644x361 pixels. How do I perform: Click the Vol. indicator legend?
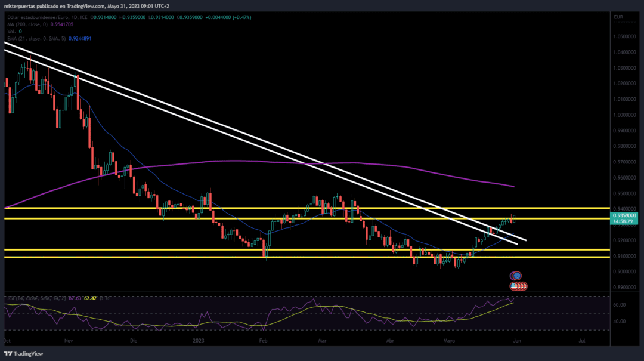14,31
